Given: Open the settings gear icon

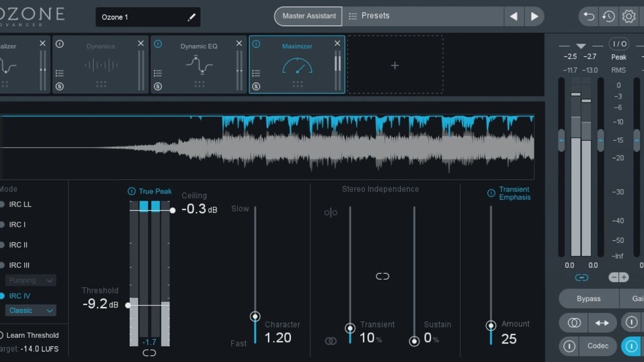Looking at the screenshot, I should pyautogui.click(x=629, y=16).
